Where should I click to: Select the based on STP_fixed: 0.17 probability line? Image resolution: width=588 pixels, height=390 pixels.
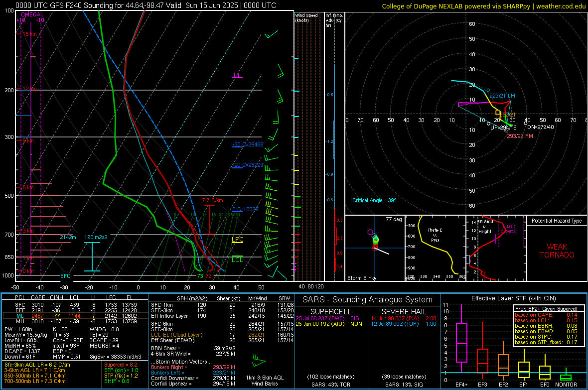pyautogui.click(x=546, y=342)
